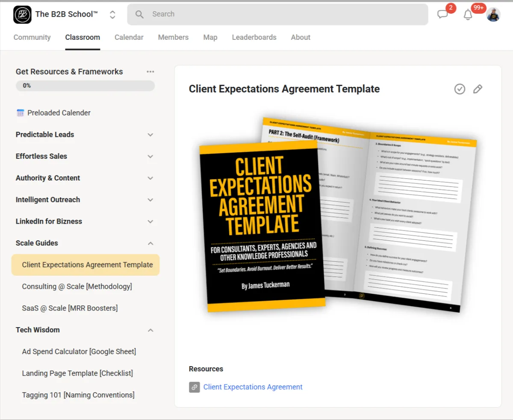Viewport: 513px width, 420px height.
Task: Collapse the Tech Wisdom chevron
Action: click(x=150, y=330)
